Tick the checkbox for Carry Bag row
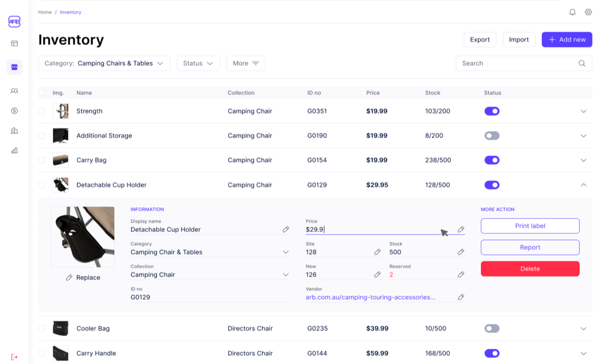This screenshot has height=364, width=602. click(x=42, y=160)
